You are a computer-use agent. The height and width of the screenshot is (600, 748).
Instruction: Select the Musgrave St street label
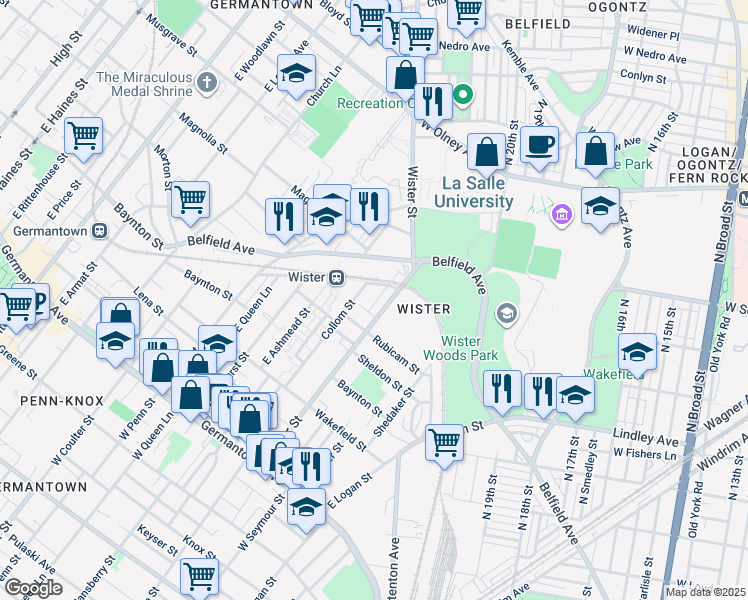171,35
